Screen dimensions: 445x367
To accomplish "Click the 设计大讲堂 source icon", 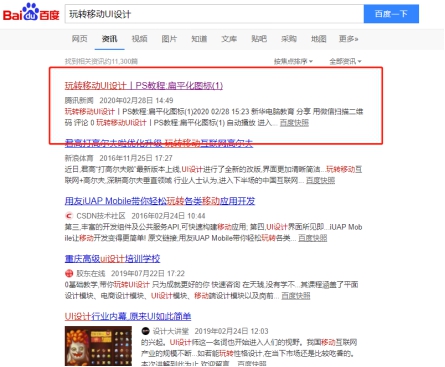I will point(145,331).
